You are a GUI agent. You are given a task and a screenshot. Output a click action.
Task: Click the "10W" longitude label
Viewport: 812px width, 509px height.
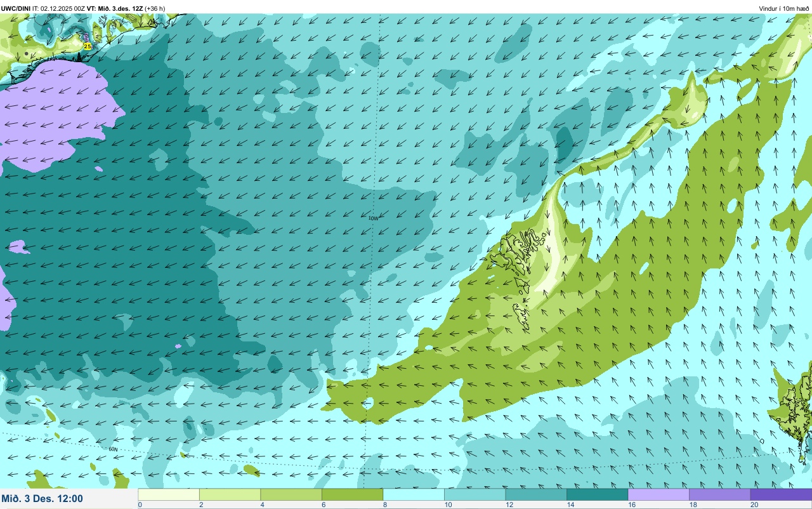point(373,218)
